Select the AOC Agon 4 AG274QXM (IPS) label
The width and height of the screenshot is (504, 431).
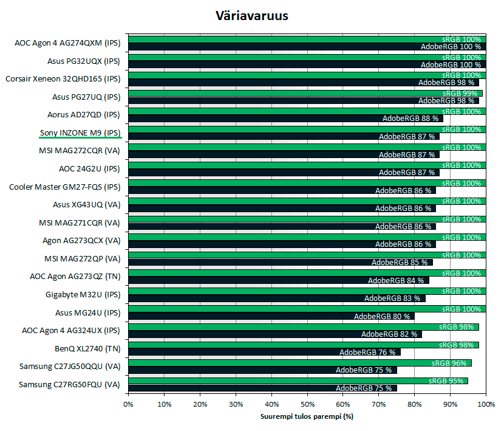pos(67,43)
